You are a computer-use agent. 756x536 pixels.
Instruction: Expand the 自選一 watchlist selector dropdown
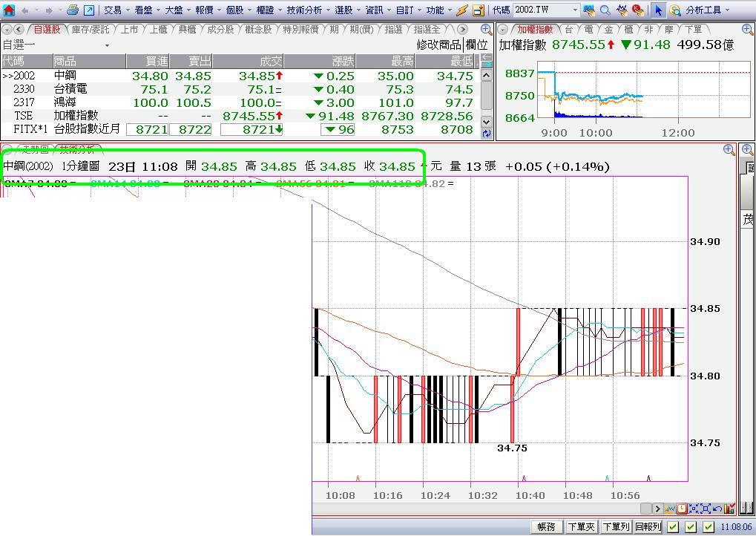(x=107, y=45)
